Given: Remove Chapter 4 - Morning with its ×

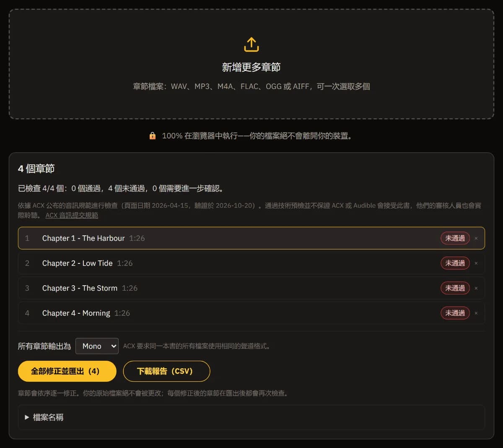Looking at the screenshot, I should pos(476,313).
